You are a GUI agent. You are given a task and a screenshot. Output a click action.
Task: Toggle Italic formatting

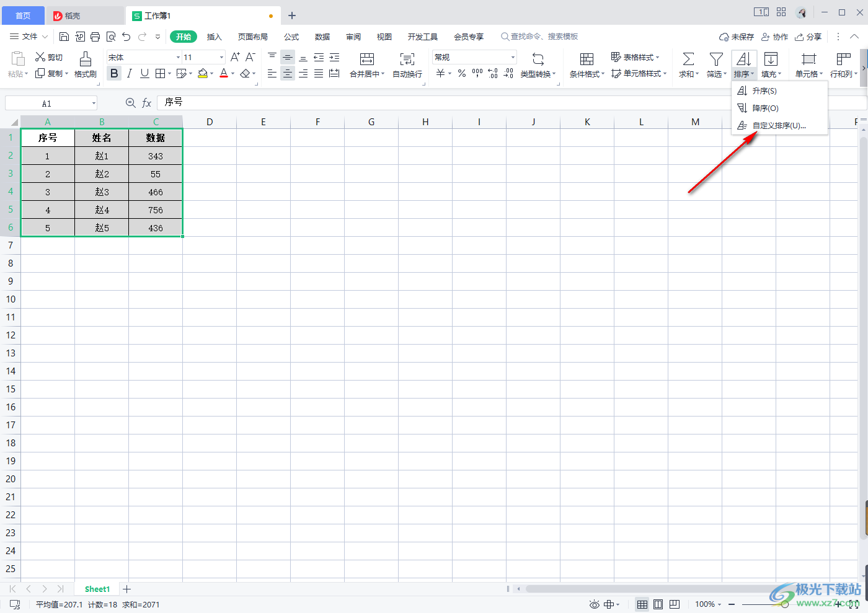point(129,74)
